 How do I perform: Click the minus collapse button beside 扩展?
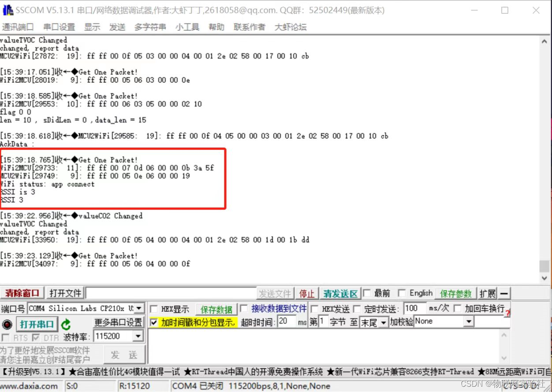point(504,293)
